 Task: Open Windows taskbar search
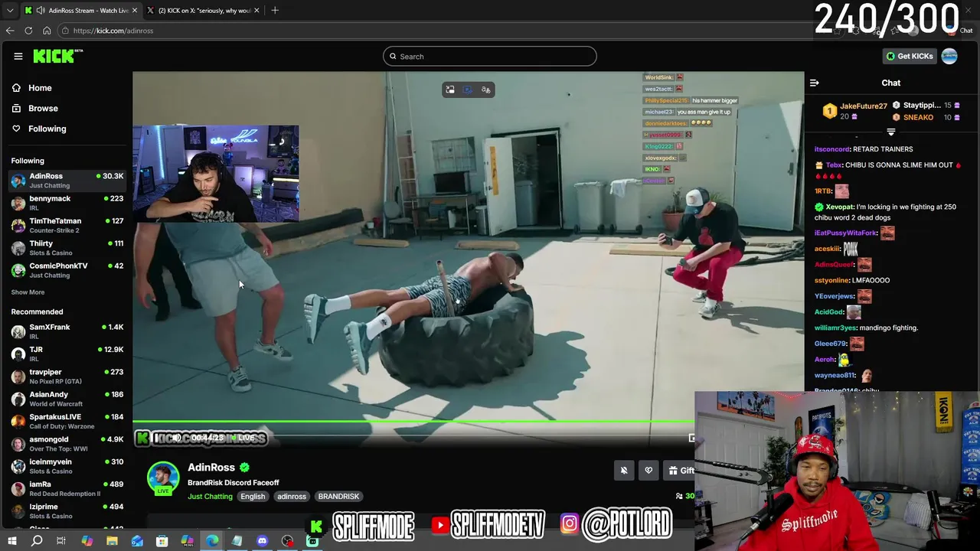click(x=37, y=541)
